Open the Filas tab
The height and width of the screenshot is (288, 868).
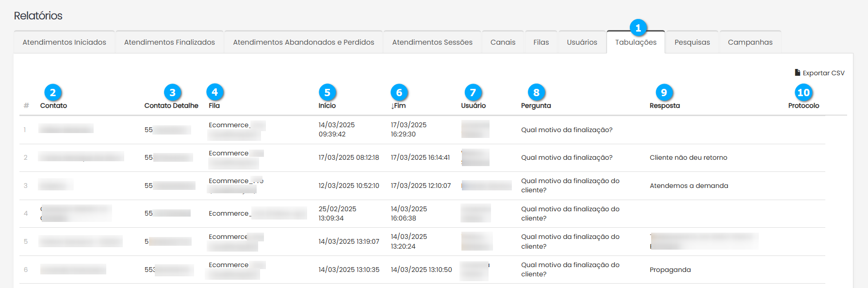tap(541, 42)
